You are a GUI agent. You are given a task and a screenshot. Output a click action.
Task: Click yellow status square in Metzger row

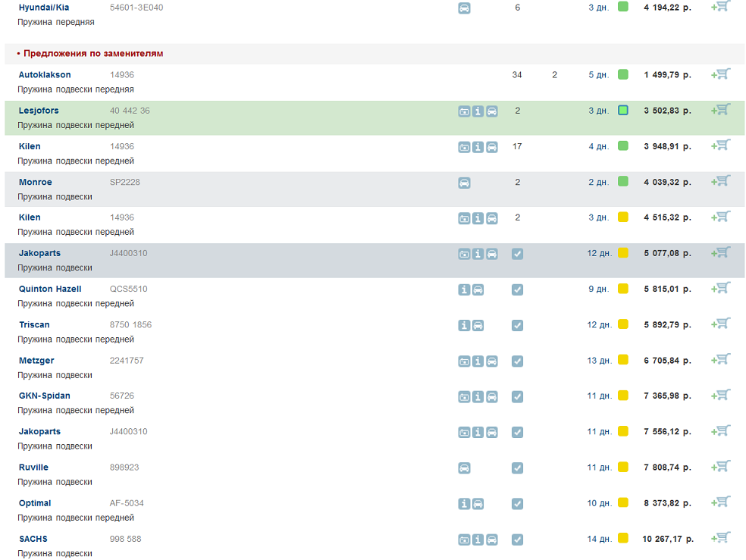[x=623, y=360]
